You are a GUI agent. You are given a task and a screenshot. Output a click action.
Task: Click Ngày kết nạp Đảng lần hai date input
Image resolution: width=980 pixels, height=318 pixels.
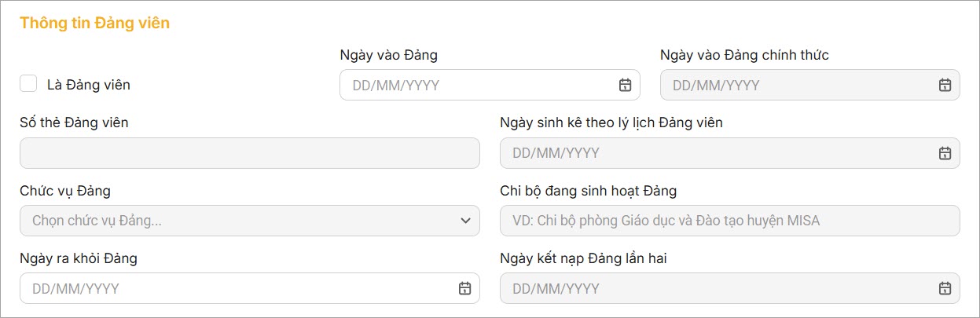[715, 288]
